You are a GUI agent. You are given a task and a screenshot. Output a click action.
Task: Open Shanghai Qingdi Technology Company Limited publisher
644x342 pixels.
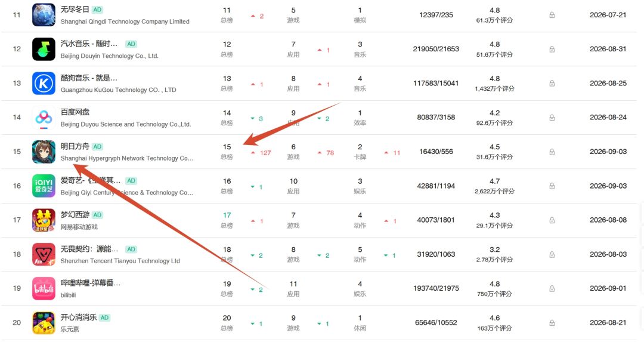pos(125,21)
